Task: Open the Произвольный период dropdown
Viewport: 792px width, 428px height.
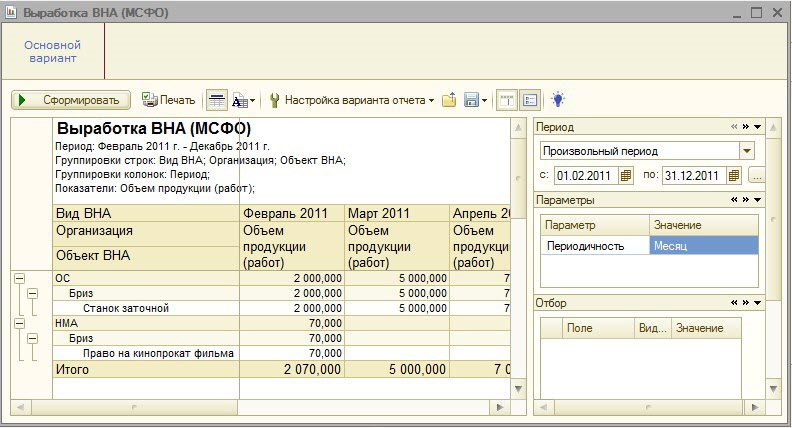Action: click(746, 150)
